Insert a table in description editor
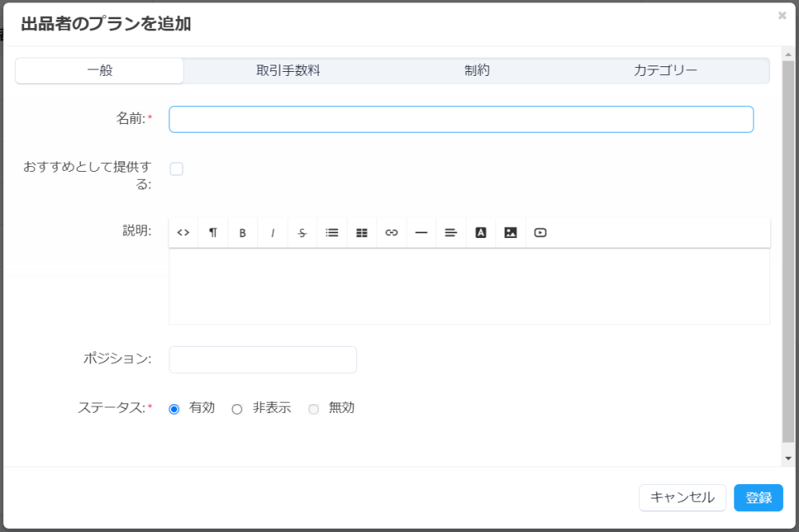 coord(362,233)
